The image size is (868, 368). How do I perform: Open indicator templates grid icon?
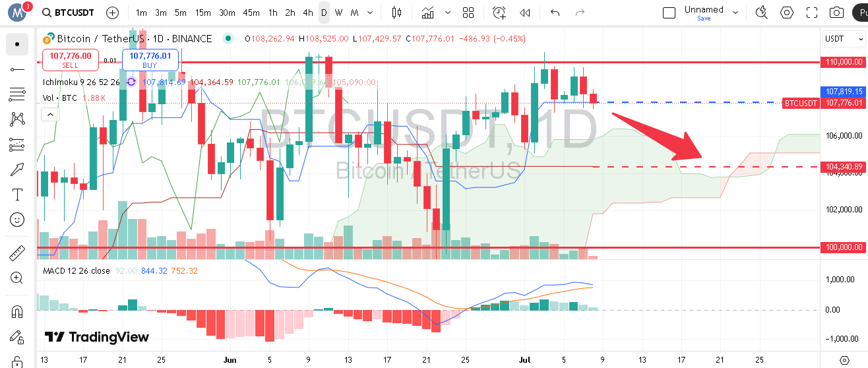coord(469,13)
